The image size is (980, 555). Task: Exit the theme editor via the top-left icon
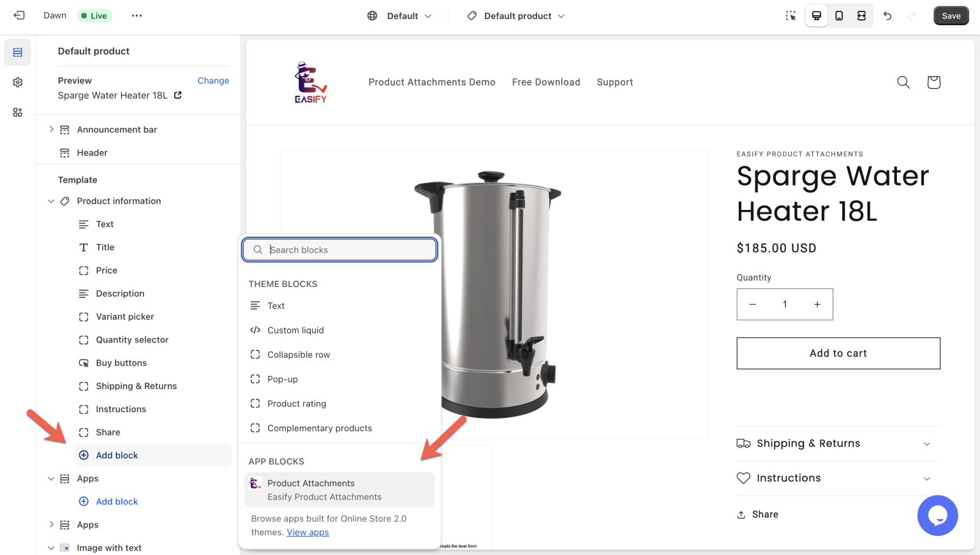[19, 15]
